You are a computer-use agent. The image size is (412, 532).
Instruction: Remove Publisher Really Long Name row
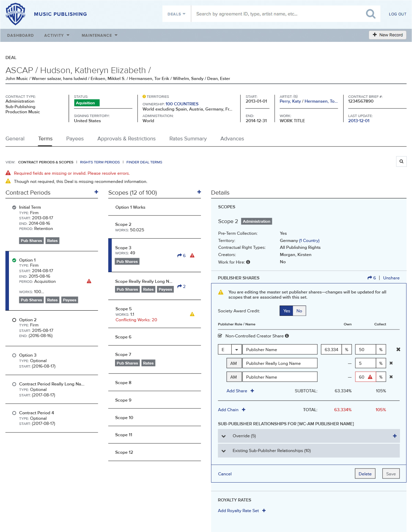(391, 363)
